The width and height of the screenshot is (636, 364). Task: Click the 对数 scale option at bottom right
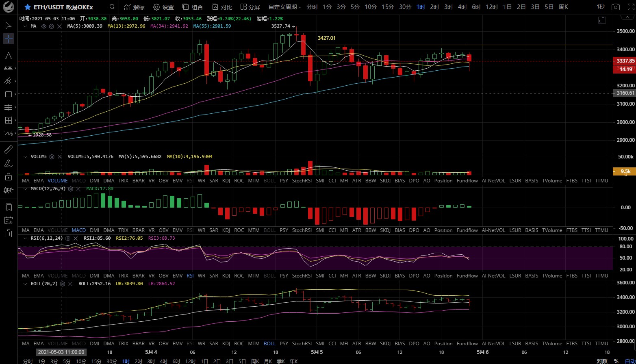tap(602, 361)
